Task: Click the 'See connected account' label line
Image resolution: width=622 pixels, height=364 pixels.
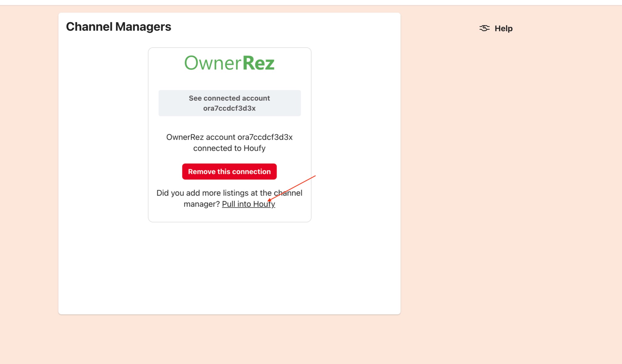Action: tap(229, 98)
